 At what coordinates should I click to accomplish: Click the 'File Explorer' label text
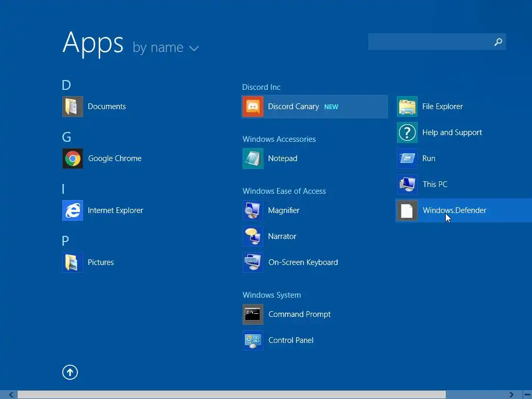click(443, 107)
